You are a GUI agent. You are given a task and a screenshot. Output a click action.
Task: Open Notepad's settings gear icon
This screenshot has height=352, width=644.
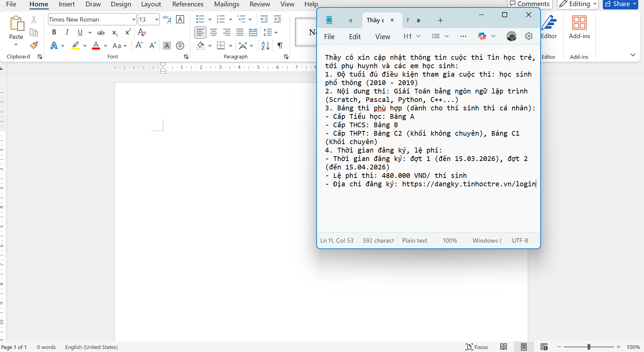[x=529, y=36]
